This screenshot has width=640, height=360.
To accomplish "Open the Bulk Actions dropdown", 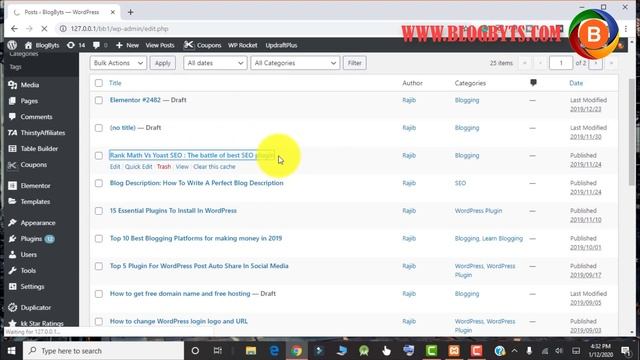I will coord(118,63).
